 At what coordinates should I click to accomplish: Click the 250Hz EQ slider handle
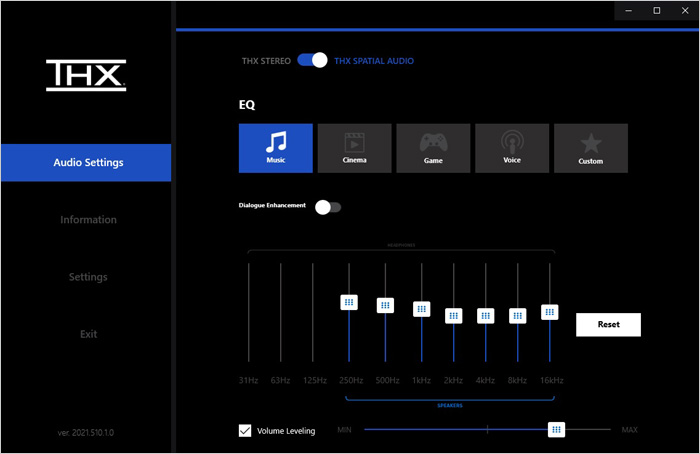click(x=349, y=302)
